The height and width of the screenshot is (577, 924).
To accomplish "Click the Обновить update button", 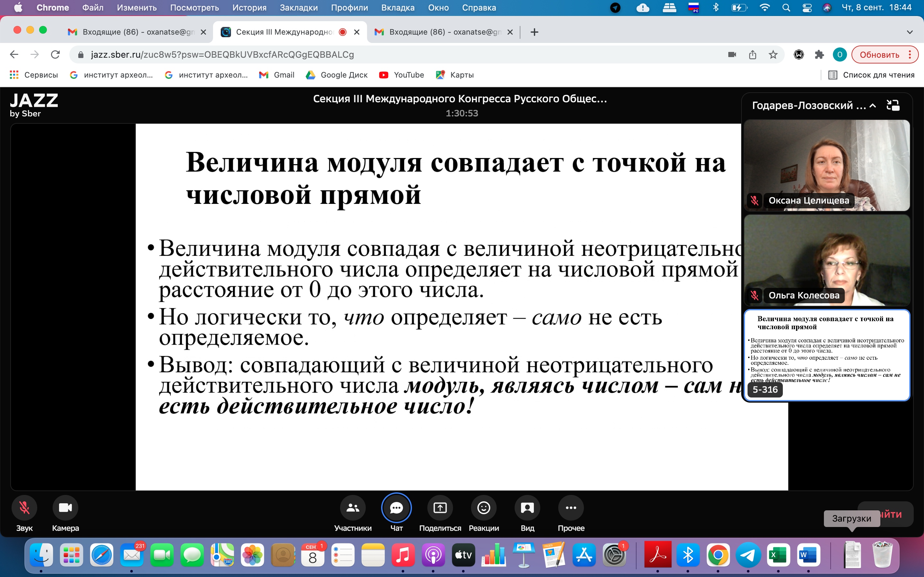I will (879, 55).
